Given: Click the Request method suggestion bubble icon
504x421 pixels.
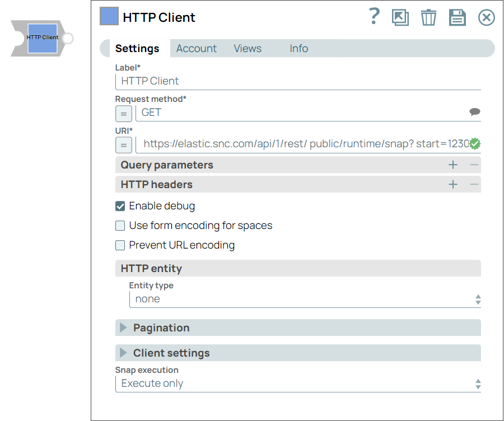Looking at the screenshot, I should point(474,112).
